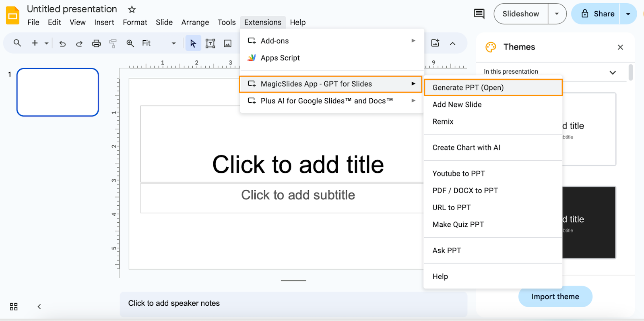The image size is (644, 321).
Task: Click the Themes panel scrollbar
Action: coord(631,72)
